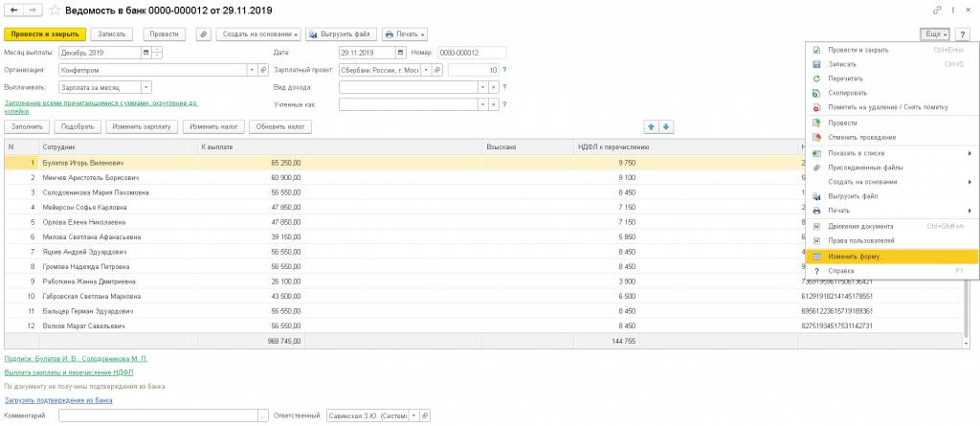Select Пометить на удаление / Снять пометку
The height and width of the screenshot is (426, 980).
pos(892,107)
